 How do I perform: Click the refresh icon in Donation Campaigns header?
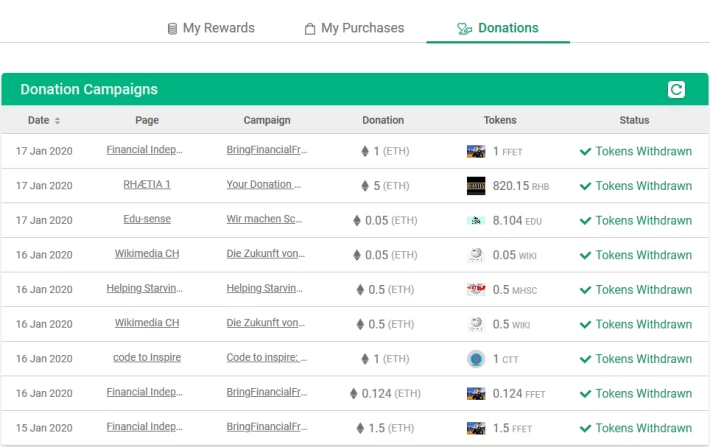(x=677, y=90)
